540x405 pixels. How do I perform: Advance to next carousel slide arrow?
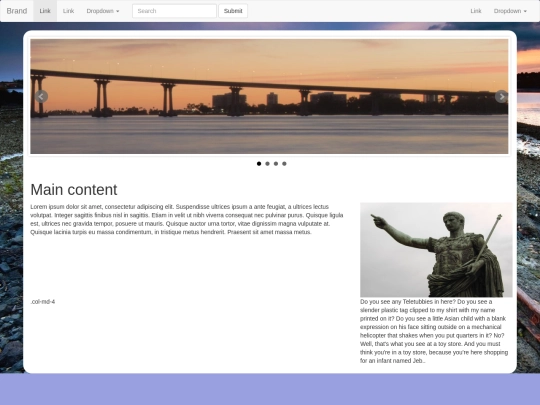click(x=501, y=96)
